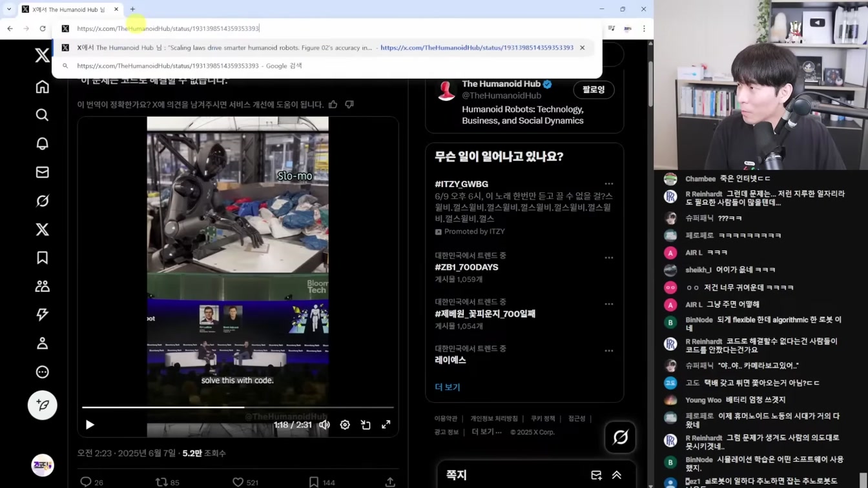
Task: Open the browser three-dot menu
Action: [x=644, y=28]
